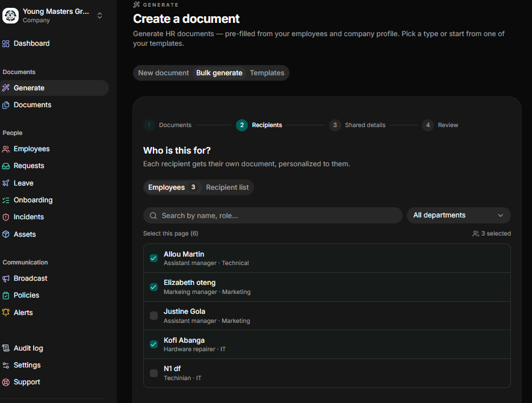532x403 pixels.
Task: Click the Onboarding checklist icon
Action: click(x=6, y=200)
